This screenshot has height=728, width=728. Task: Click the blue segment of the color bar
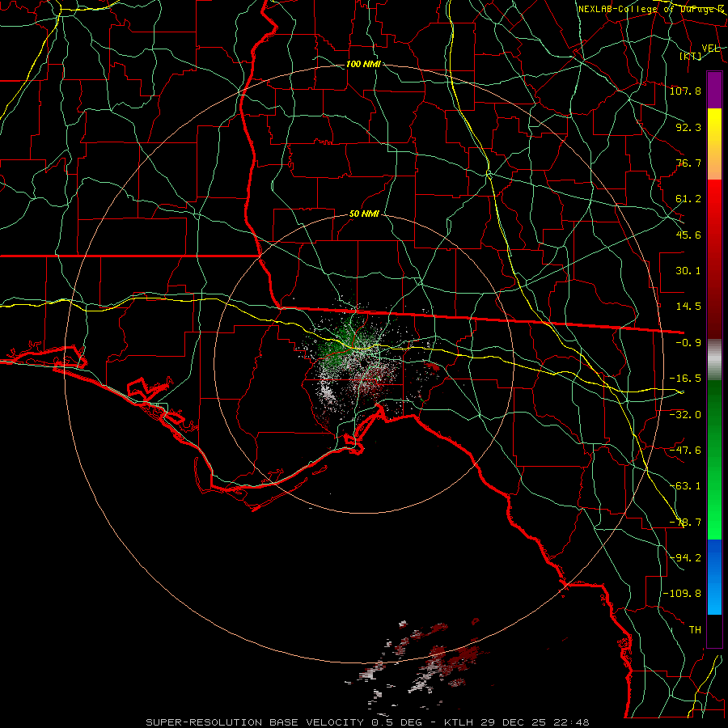(714, 577)
